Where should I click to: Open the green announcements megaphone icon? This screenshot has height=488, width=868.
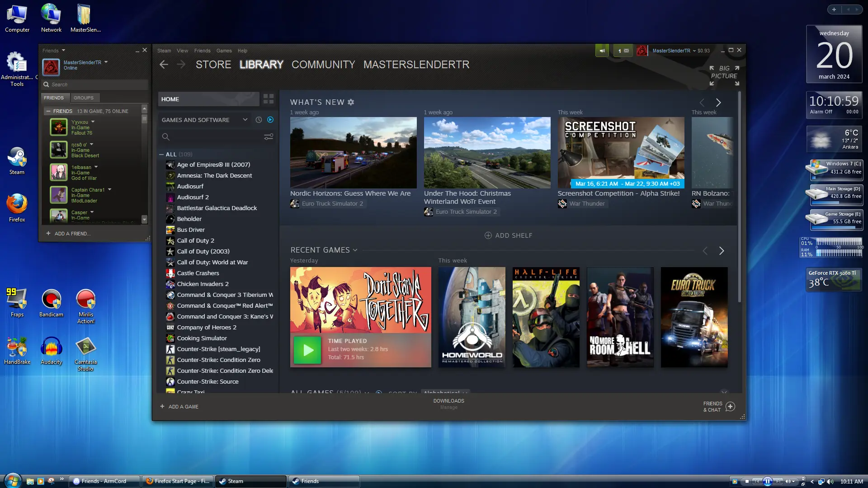(602, 51)
